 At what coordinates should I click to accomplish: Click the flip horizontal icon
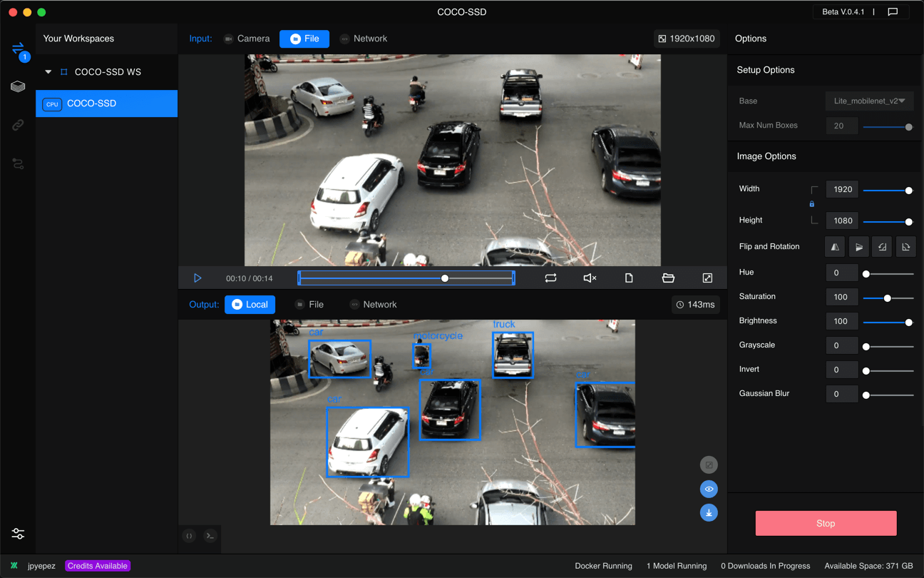[x=835, y=247]
